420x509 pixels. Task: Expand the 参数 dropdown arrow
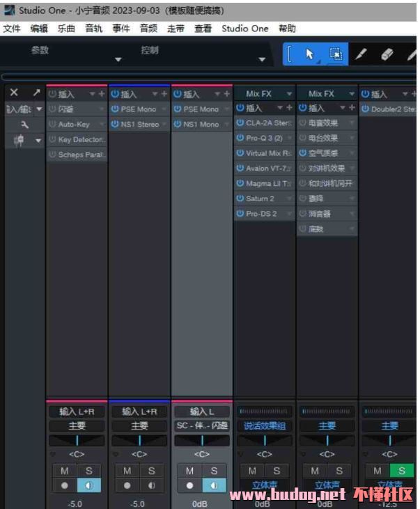point(118,60)
